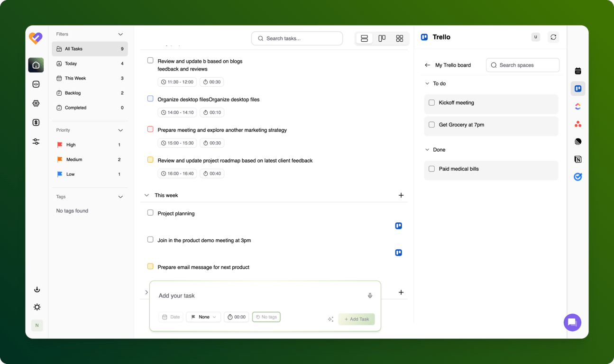Click the Search tasks field

coord(297,38)
